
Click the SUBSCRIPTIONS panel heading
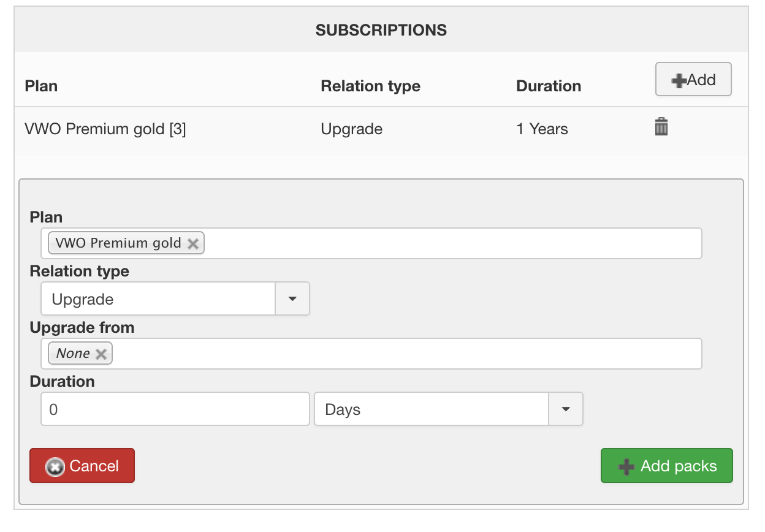(381, 30)
